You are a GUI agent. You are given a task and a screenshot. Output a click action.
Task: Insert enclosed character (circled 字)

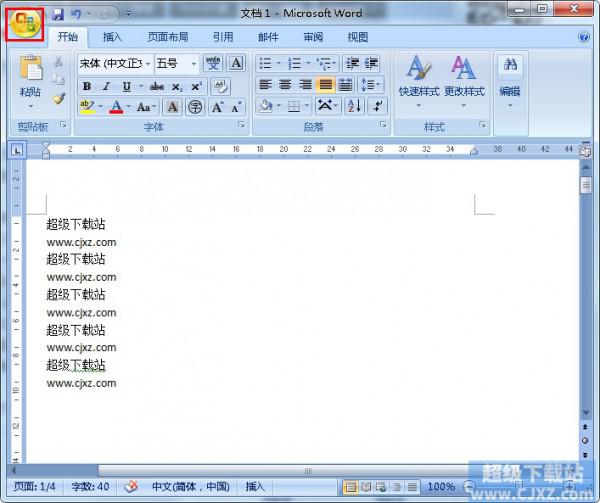point(195,107)
